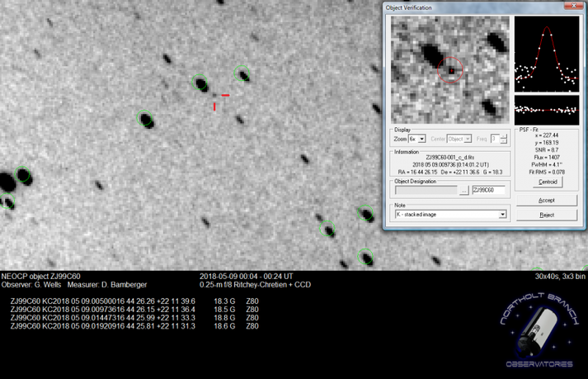
Task: Click the ZJ99C60 designation input field
Action: (x=487, y=190)
